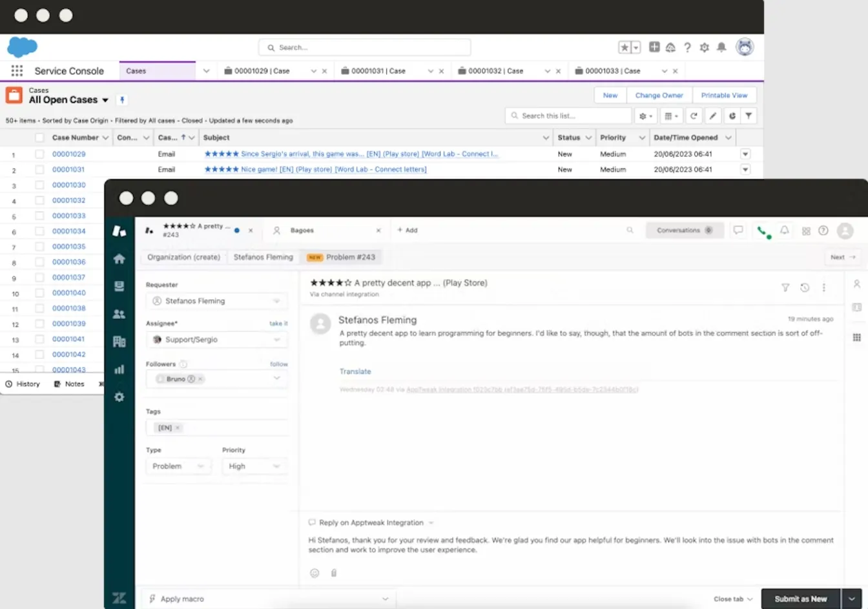Open the Zendesk chat icon
The image size is (868, 609).
click(x=738, y=231)
